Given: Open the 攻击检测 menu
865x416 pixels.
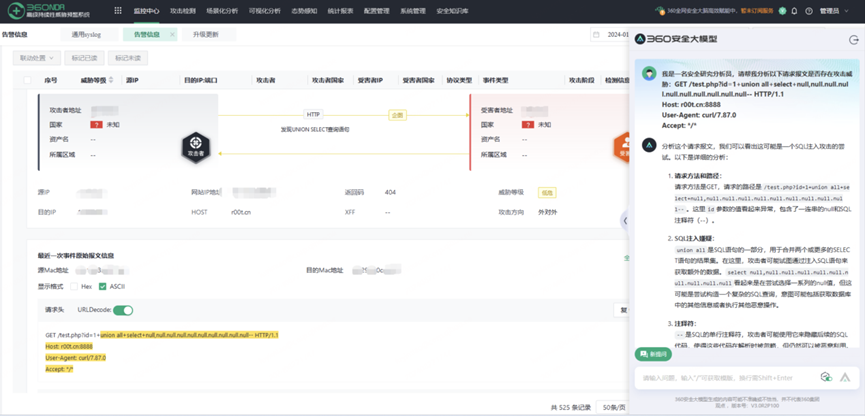Looking at the screenshot, I should click(183, 11).
